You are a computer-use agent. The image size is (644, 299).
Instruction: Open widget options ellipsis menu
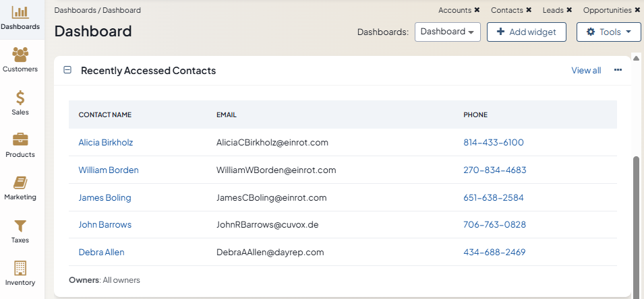pos(618,70)
